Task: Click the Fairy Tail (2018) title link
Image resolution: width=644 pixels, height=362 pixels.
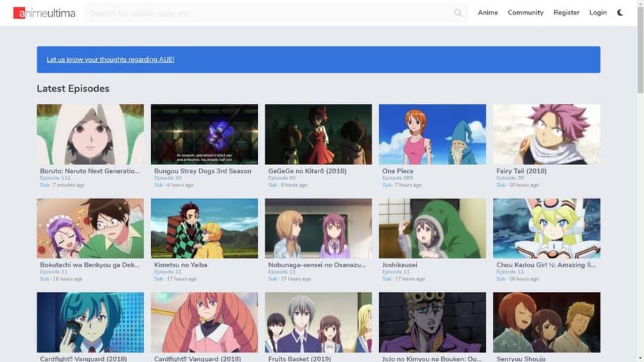Action: pos(521,171)
